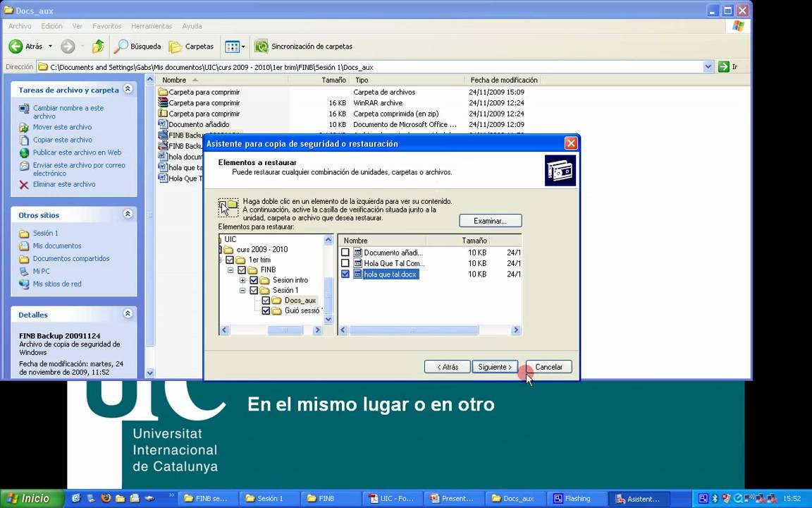Open the address bar dropdown arrow
812x508 pixels.
tap(708, 67)
